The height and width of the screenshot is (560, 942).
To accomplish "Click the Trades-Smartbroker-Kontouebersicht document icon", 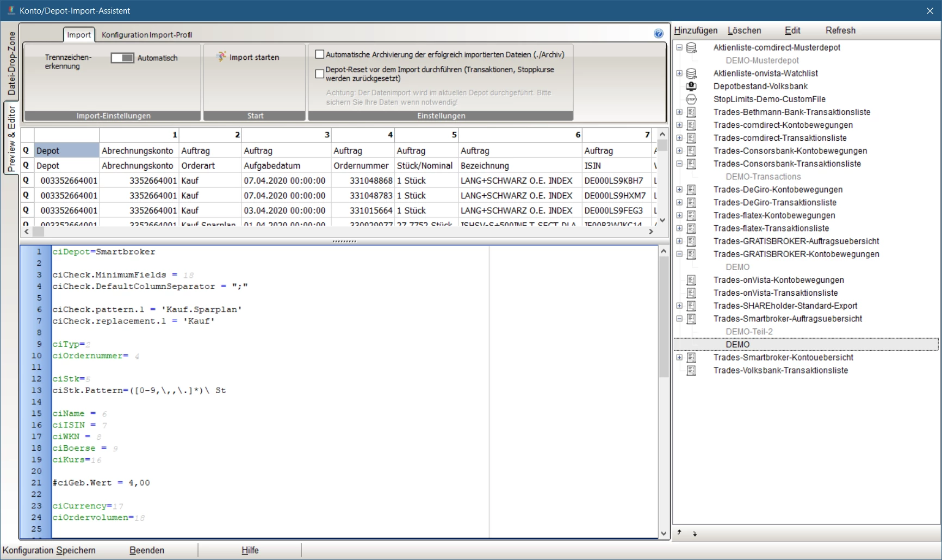I will 691,358.
